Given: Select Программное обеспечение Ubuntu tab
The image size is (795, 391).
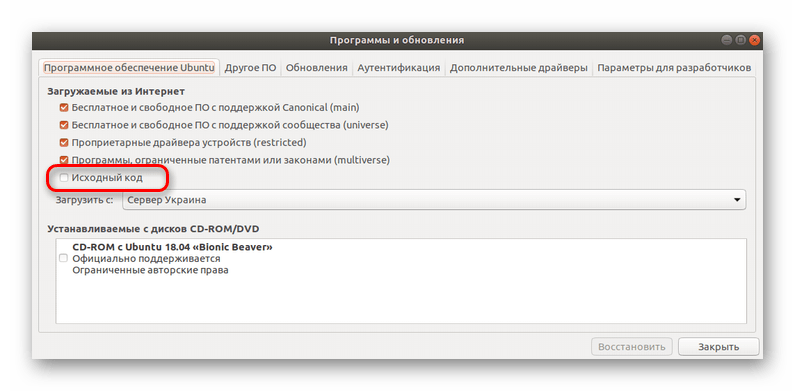Looking at the screenshot, I should coord(129,68).
